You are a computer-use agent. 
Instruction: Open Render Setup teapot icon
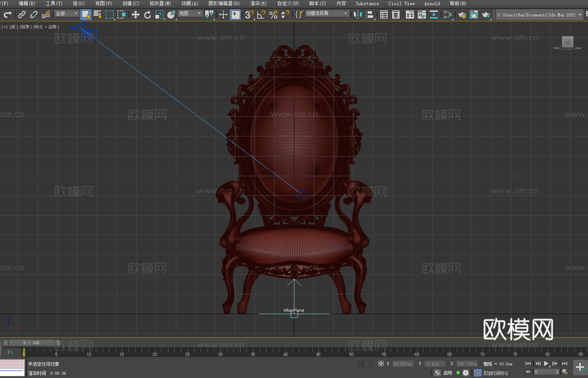(x=462, y=14)
